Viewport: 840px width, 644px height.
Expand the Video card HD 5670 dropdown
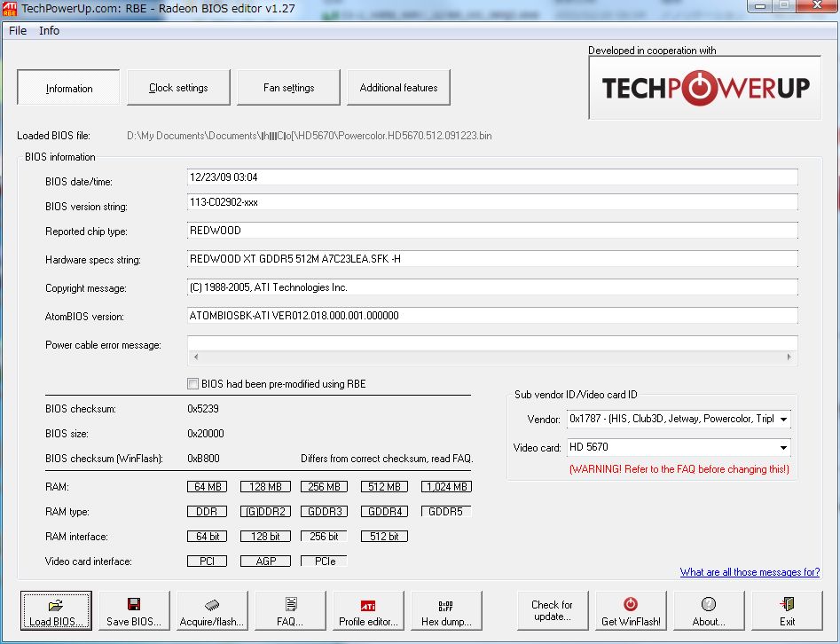tap(783, 447)
